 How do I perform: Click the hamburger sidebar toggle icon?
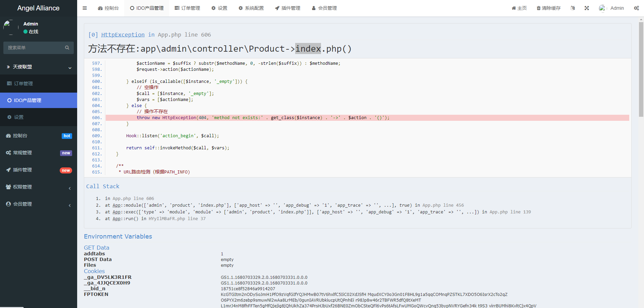coord(85,8)
